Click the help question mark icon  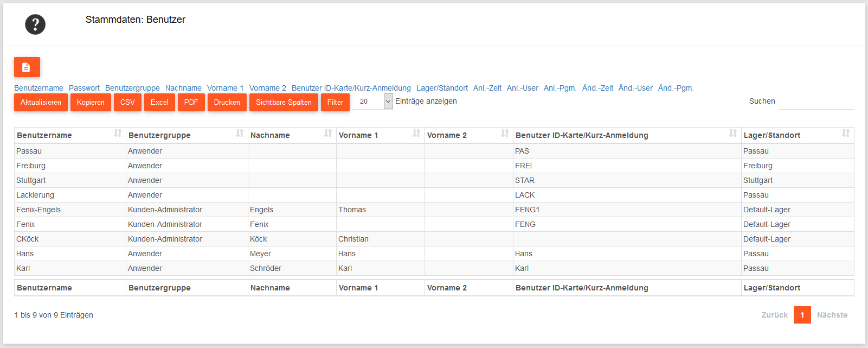click(x=35, y=24)
